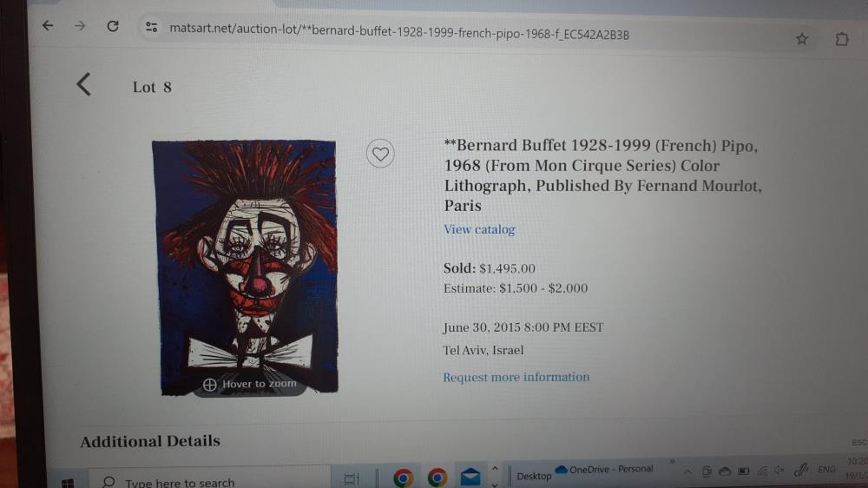
Task: Open Task View on the taskbar
Action: [x=351, y=478]
